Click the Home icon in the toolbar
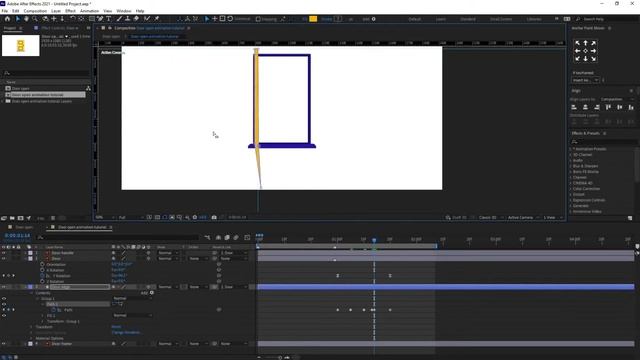Screen dimensions: 640x360 7,19
